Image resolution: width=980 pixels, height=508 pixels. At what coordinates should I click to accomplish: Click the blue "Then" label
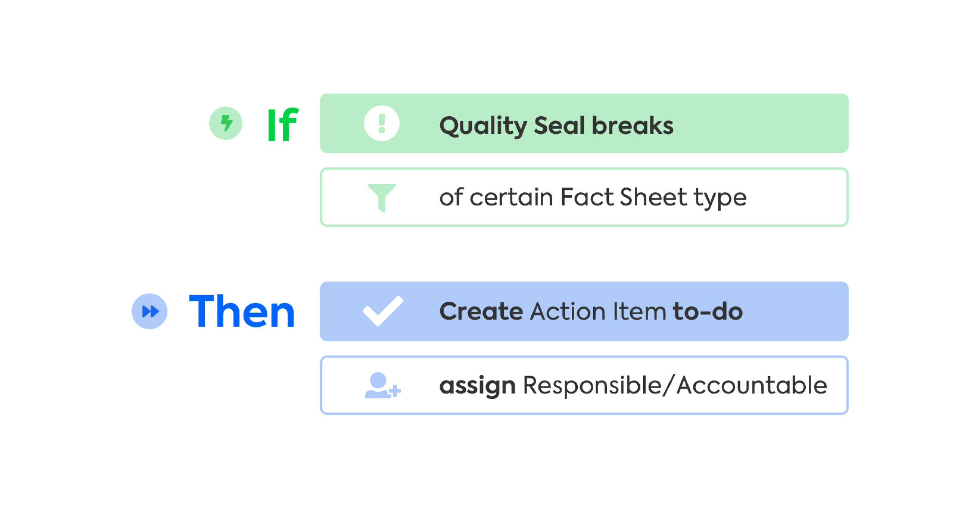coord(242,312)
